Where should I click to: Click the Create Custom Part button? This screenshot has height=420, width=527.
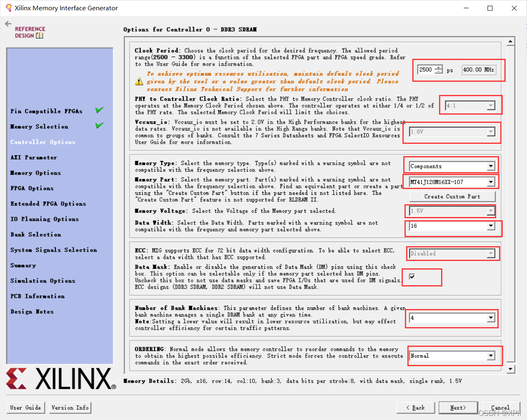click(452, 196)
